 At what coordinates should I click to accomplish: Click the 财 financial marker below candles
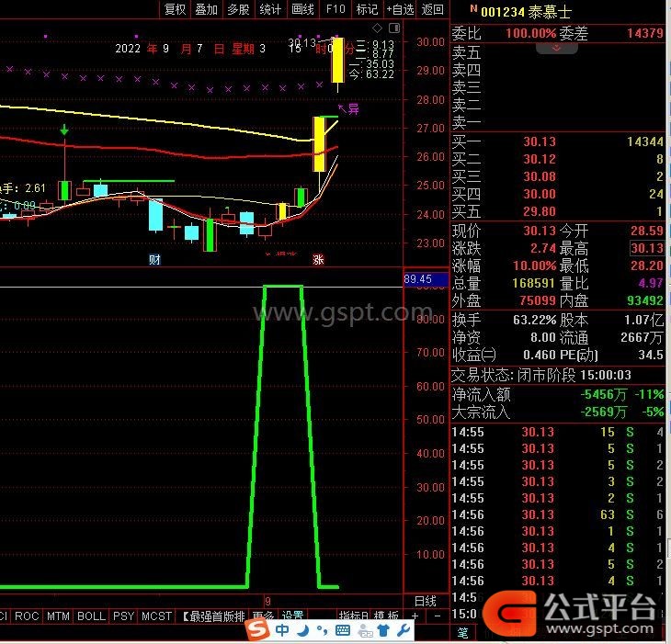154,259
